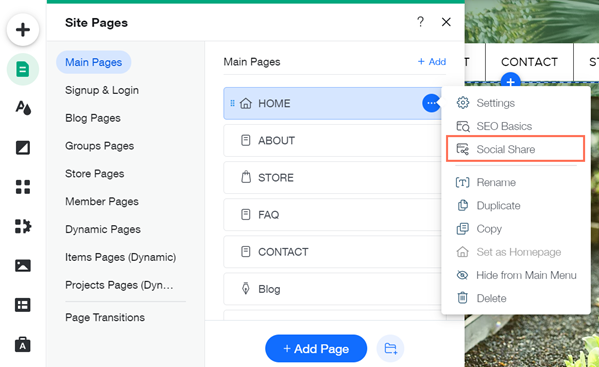This screenshot has height=367, width=599.
Task: Open the Add Apps grid icon
Action: click(23, 187)
